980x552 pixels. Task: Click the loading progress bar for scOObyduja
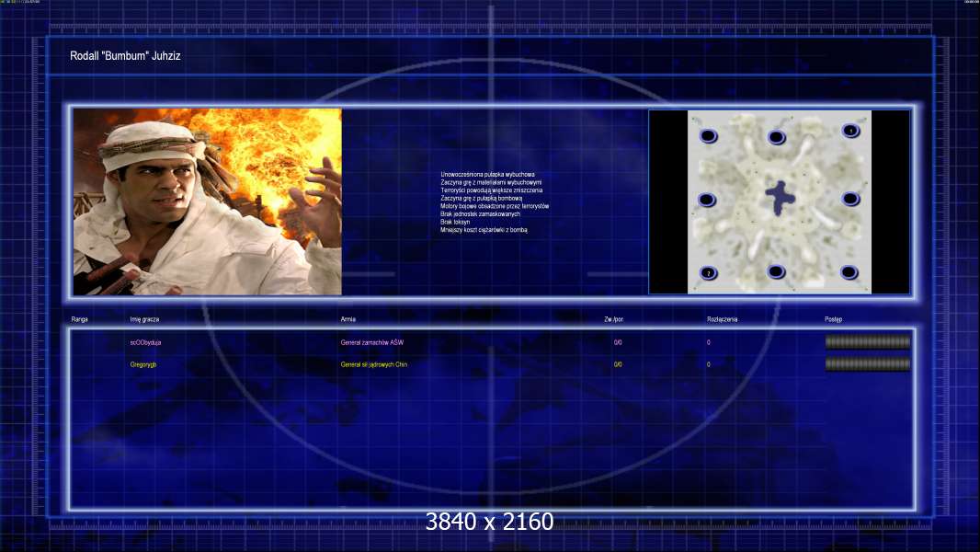868,342
